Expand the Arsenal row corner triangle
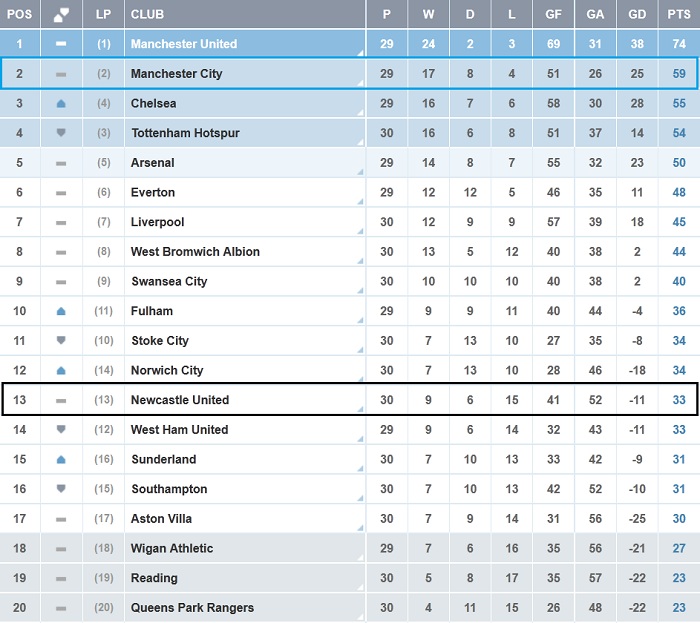 click(x=358, y=173)
